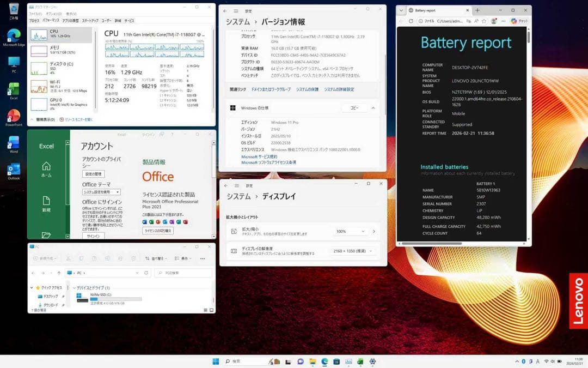Open a new tab in Edge browser
The image size is (588, 368).
click(x=477, y=10)
